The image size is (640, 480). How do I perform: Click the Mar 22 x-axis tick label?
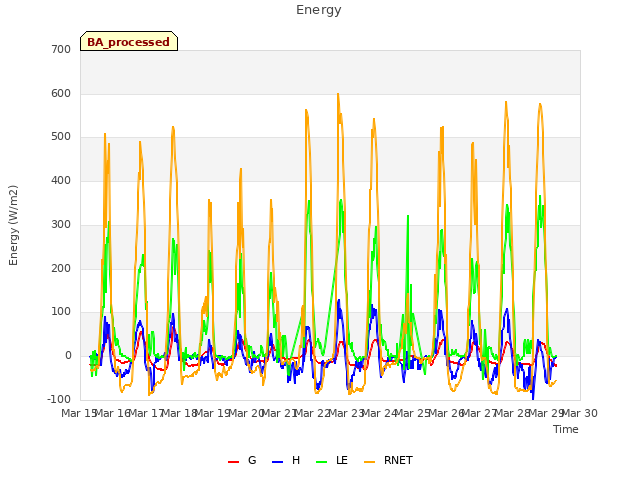pos(313,413)
